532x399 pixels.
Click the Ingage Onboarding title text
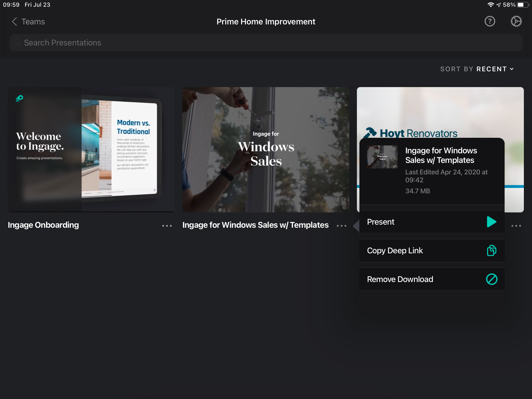click(x=43, y=225)
